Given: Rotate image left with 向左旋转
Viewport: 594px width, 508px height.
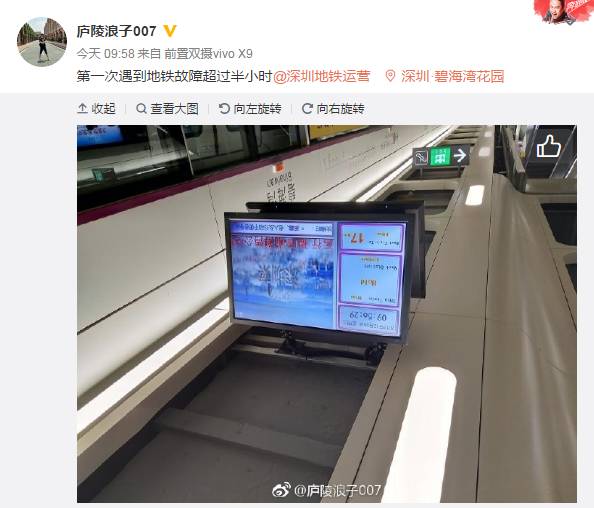Looking at the screenshot, I should 250,109.
